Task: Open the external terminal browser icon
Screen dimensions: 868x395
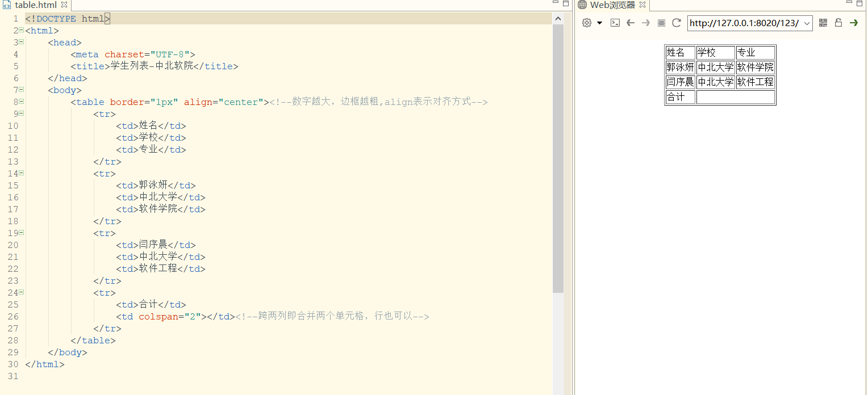Action: [x=615, y=23]
